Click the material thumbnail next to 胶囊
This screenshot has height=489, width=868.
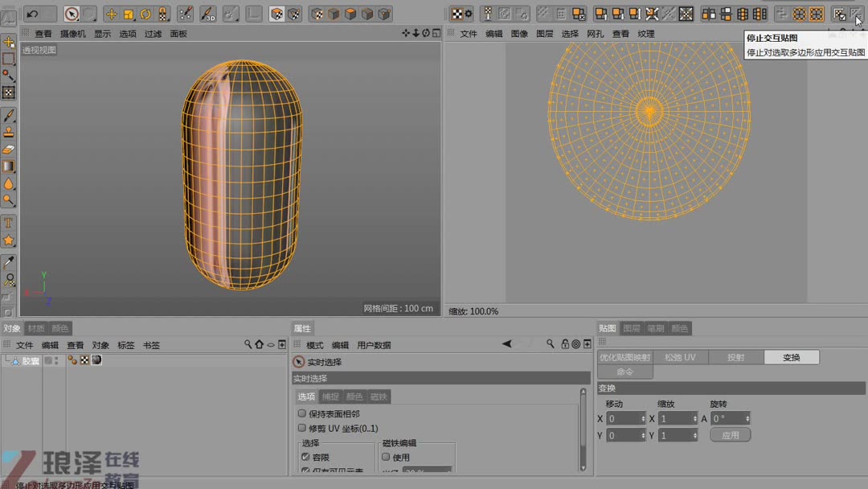point(98,360)
